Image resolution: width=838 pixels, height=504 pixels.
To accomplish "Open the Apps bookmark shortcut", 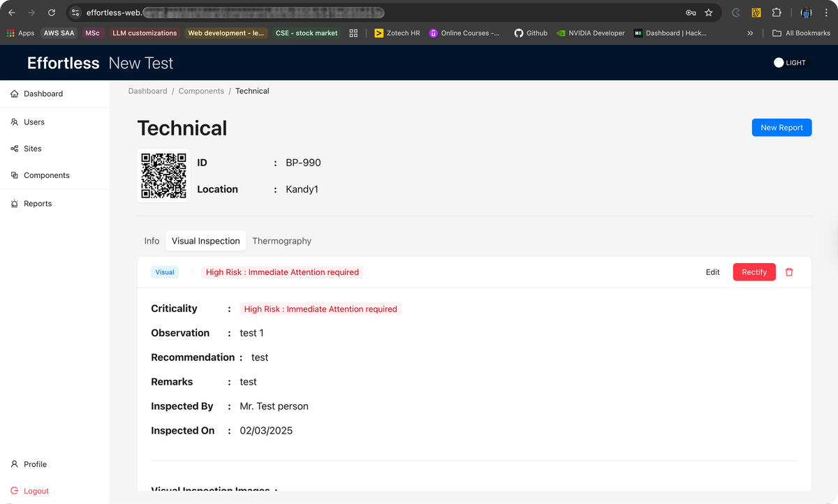I will click(x=20, y=33).
